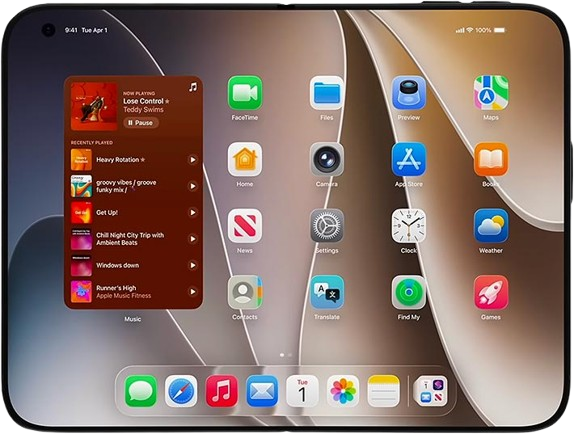
Task: Tap the "Teddy Swims" artist name
Action: point(143,110)
